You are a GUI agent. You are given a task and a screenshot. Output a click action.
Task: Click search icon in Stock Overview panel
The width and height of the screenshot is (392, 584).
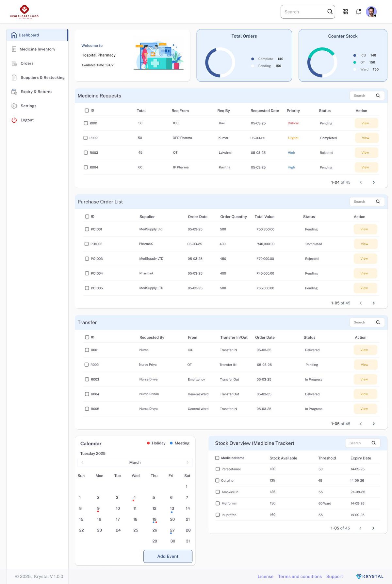tap(374, 443)
